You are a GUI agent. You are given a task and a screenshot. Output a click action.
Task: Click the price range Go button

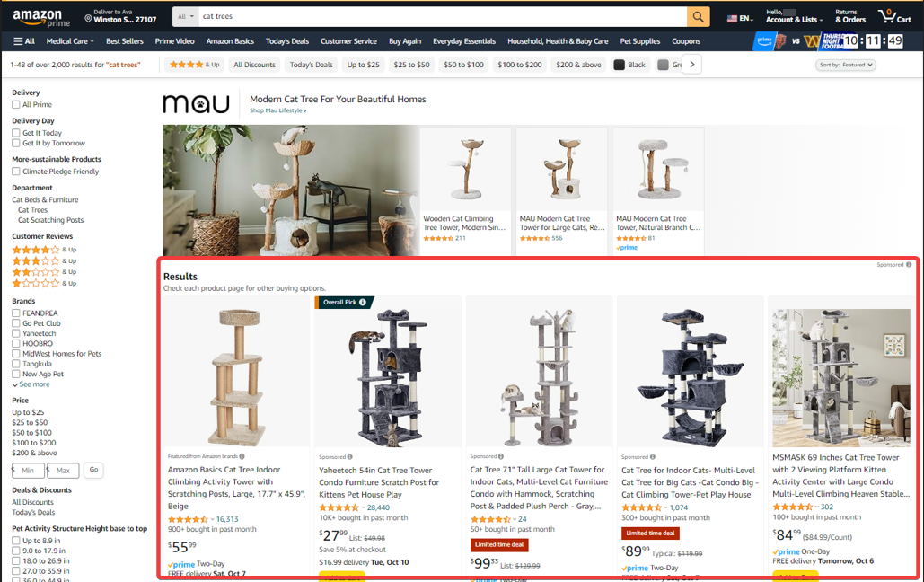click(x=93, y=470)
